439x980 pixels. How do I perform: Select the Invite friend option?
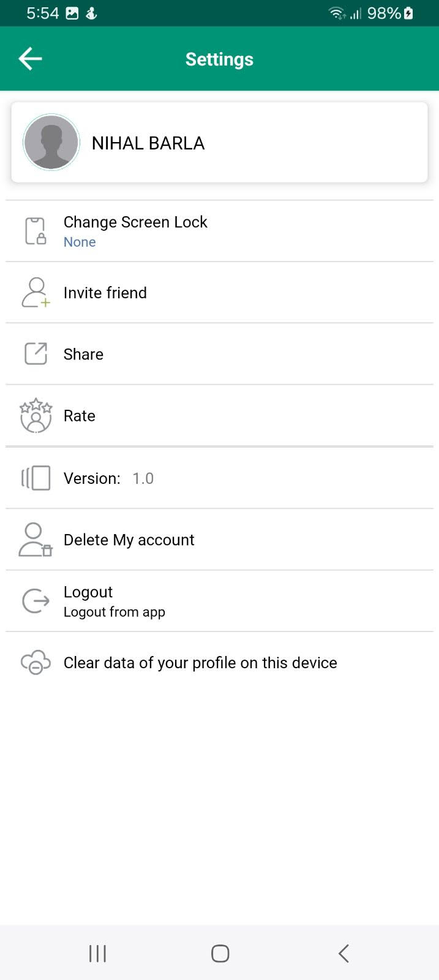click(x=105, y=293)
